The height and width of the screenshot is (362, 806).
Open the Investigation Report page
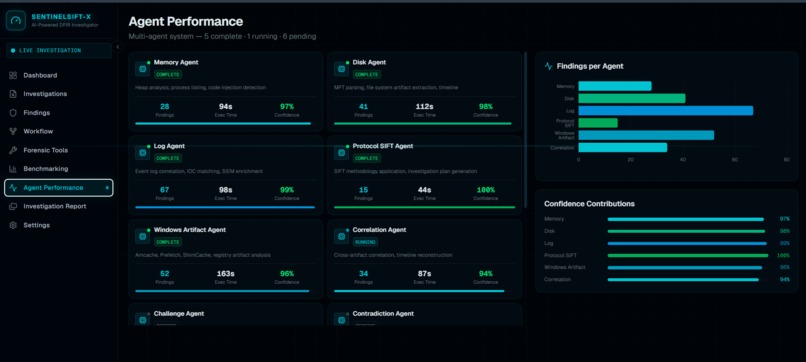(59, 206)
